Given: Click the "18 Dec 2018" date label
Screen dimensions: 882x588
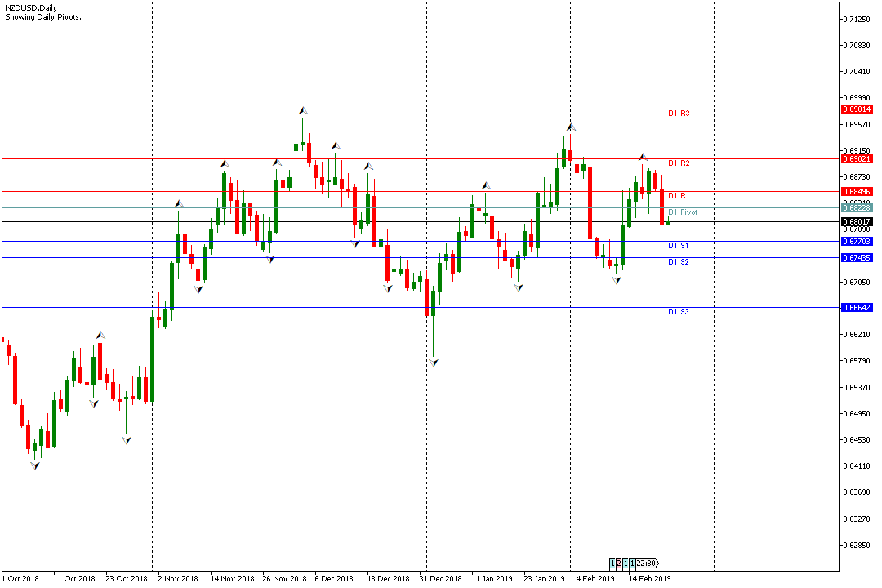Looking at the screenshot, I should (389, 578).
